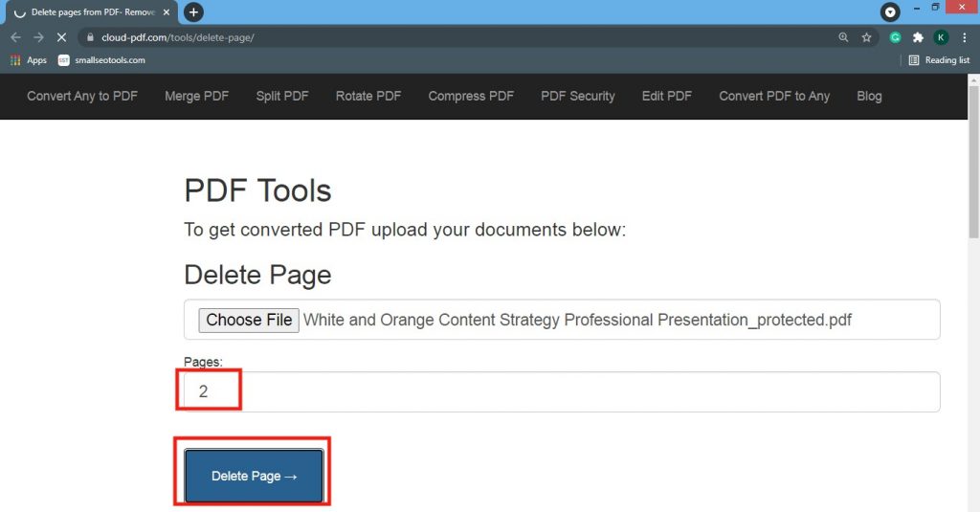The width and height of the screenshot is (980, 512).
Task: Open the profile avatar K
Action: pyautogui.click(x=941, y=37)
